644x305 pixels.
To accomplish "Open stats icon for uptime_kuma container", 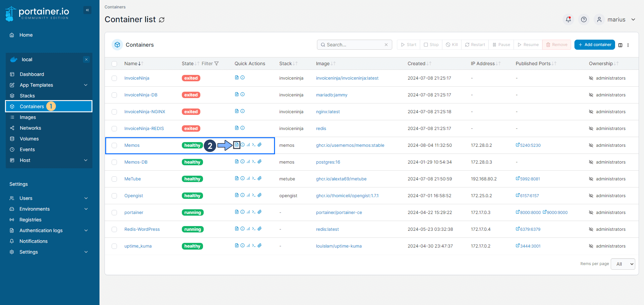I will [248, 246].
